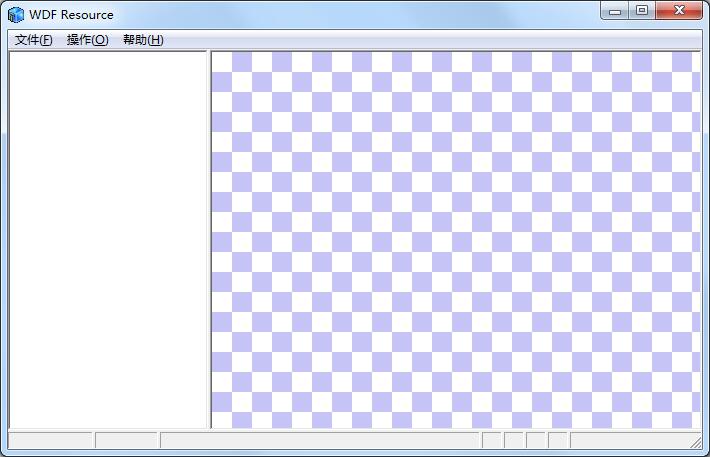Click the WDF Resource cube icon in title bar
Viewport: 710px width, 457px height.
click(16, 15)
